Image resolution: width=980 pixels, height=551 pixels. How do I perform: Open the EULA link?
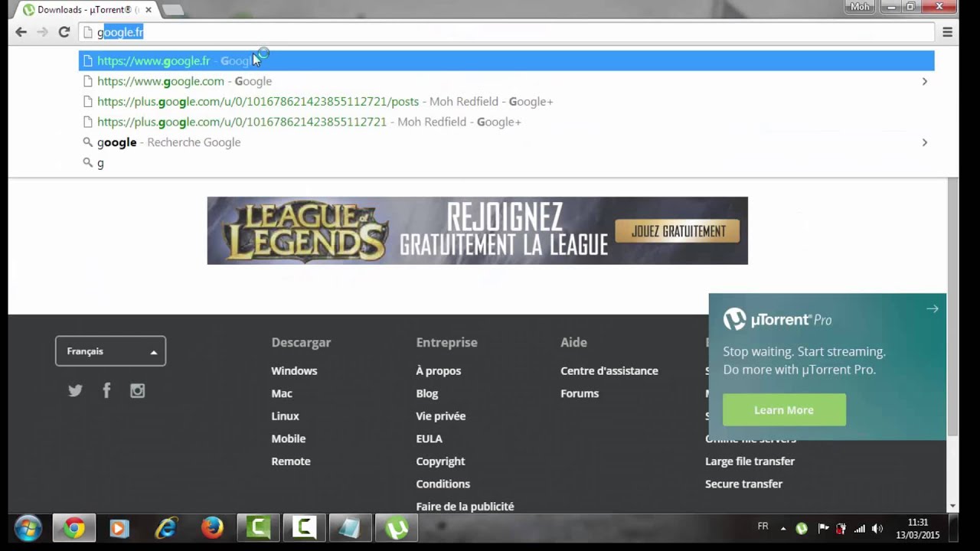point(430,439)
